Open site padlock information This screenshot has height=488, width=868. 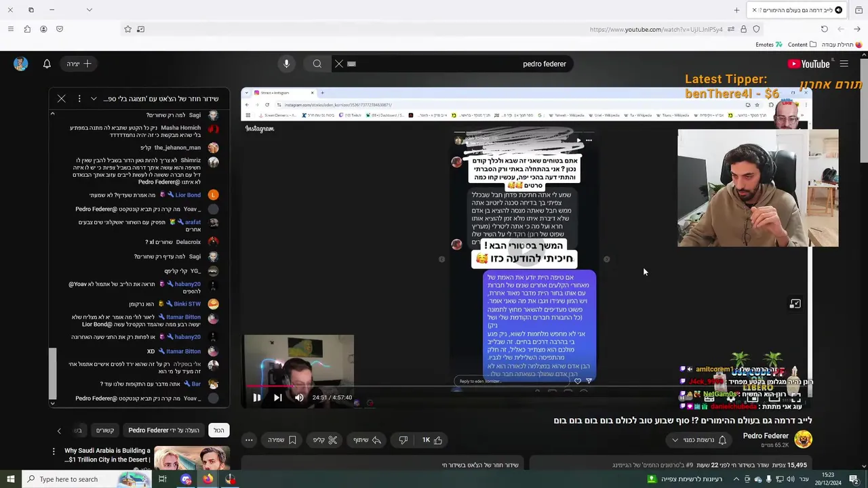[744, 29]
